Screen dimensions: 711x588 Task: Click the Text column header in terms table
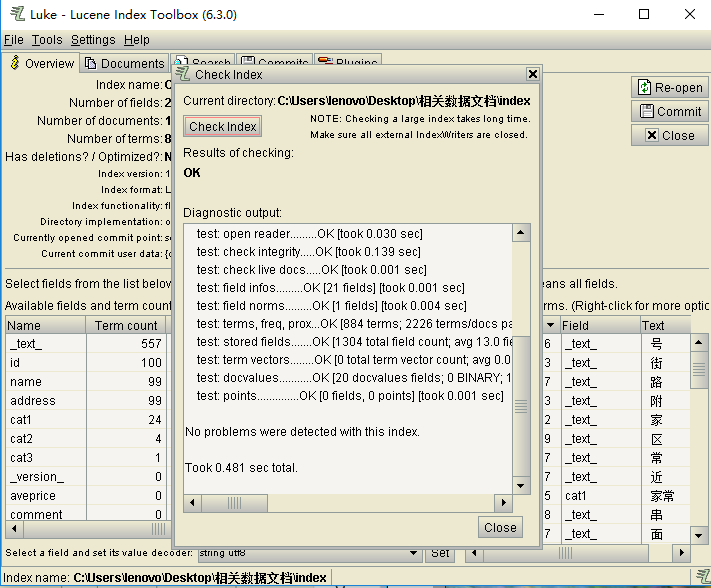point(665,326)
